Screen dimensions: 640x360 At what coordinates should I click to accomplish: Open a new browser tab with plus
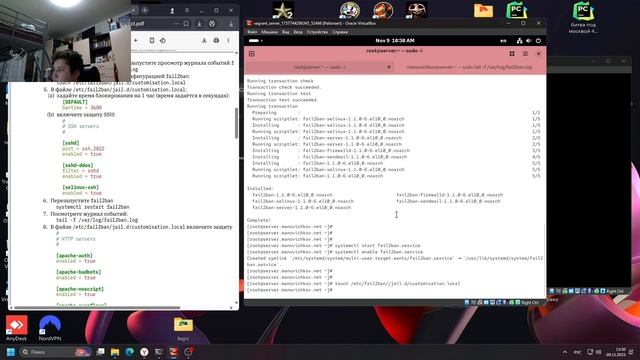pos(145,10)
